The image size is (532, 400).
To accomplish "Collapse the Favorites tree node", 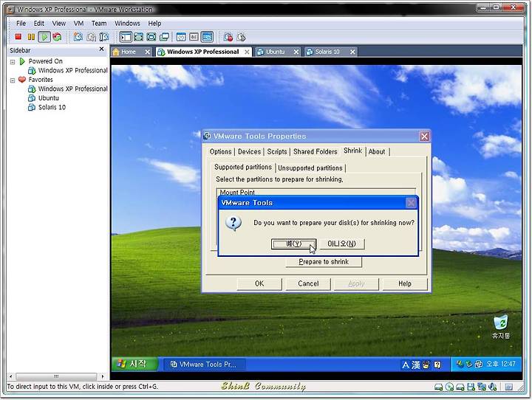I will (x=13, y=80).
